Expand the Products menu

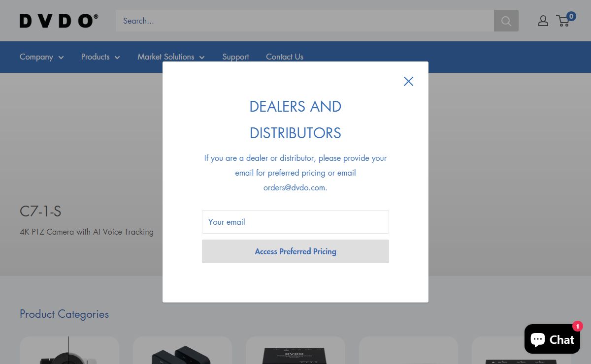click(100, 57)
